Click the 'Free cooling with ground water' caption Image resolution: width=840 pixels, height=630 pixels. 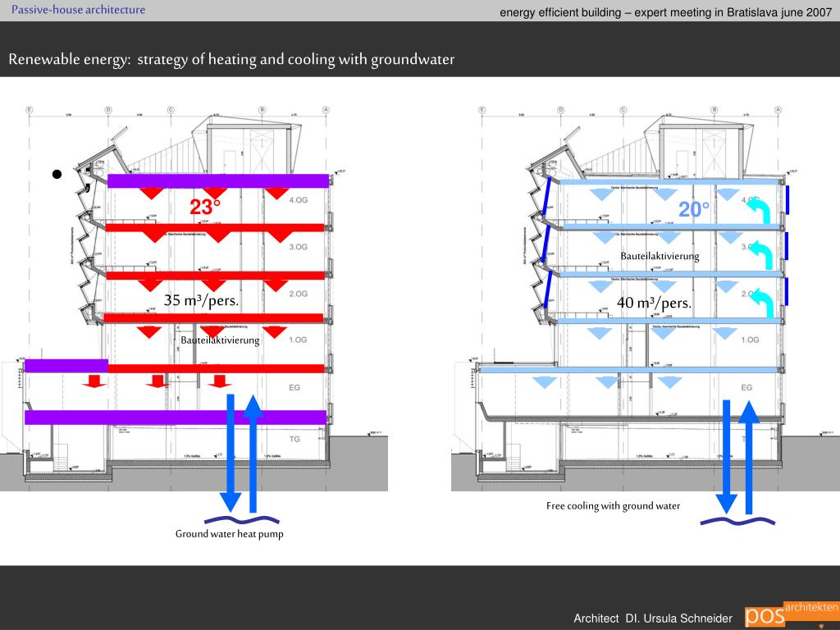coord(614,505)
